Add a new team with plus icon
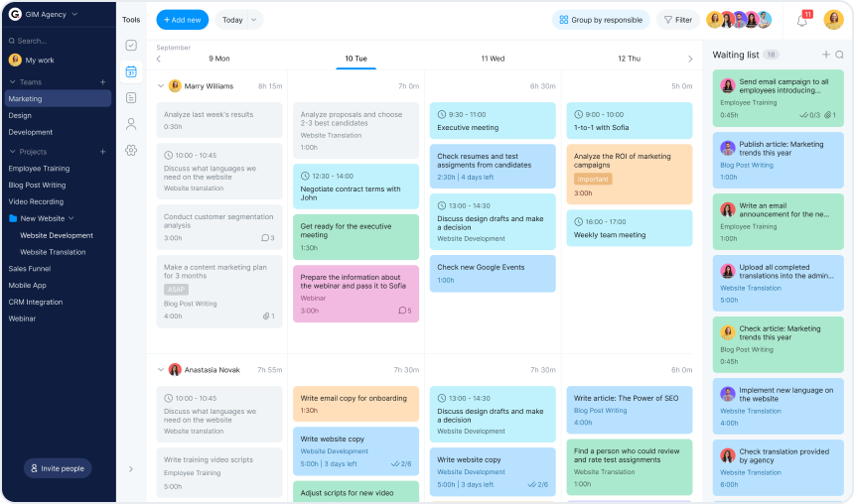Image resolution: width=854 pixels, height=504 pixels. (x=102, y=82)
